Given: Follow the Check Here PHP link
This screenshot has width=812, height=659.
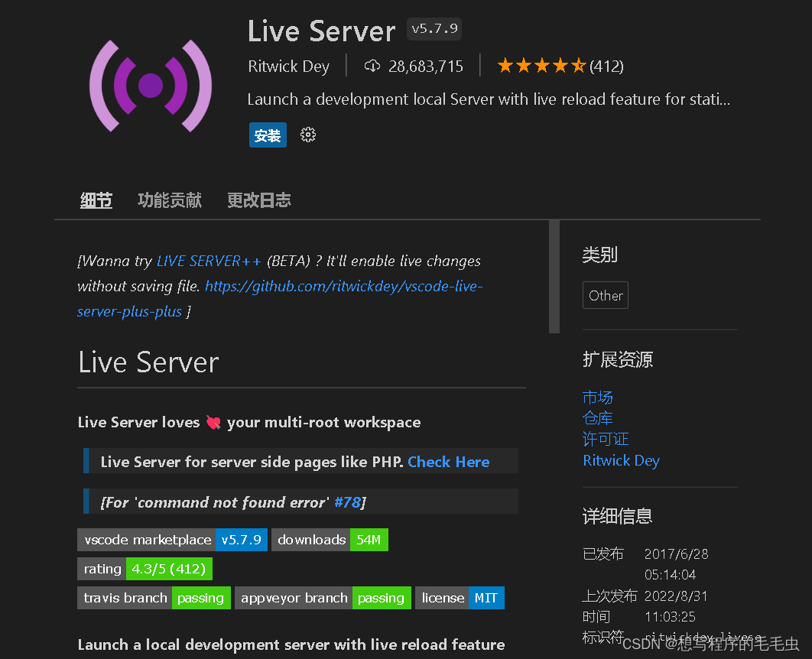Looking at the screenshot, I should (449, 462).
